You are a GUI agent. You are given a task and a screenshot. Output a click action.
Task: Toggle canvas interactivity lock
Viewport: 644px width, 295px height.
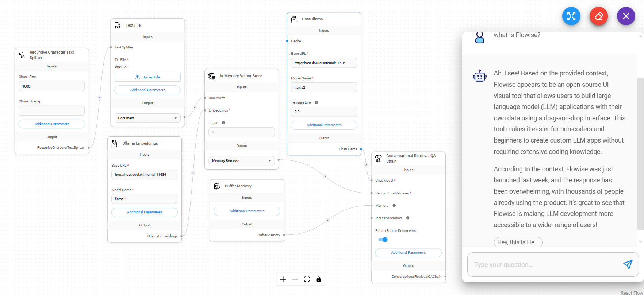point(318,279)
